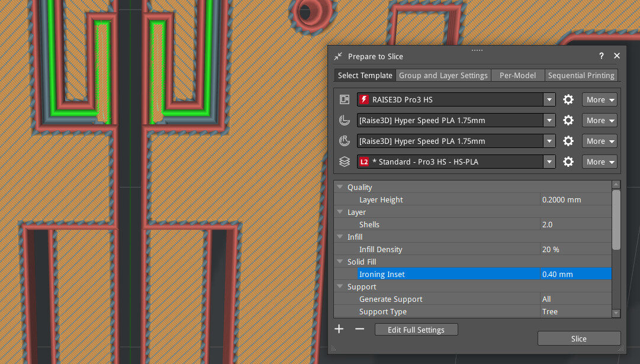The height and width of the screenshot is (364, 640).
Task: Collapse the Infill settings group
Action: click(x=340, y=237)
